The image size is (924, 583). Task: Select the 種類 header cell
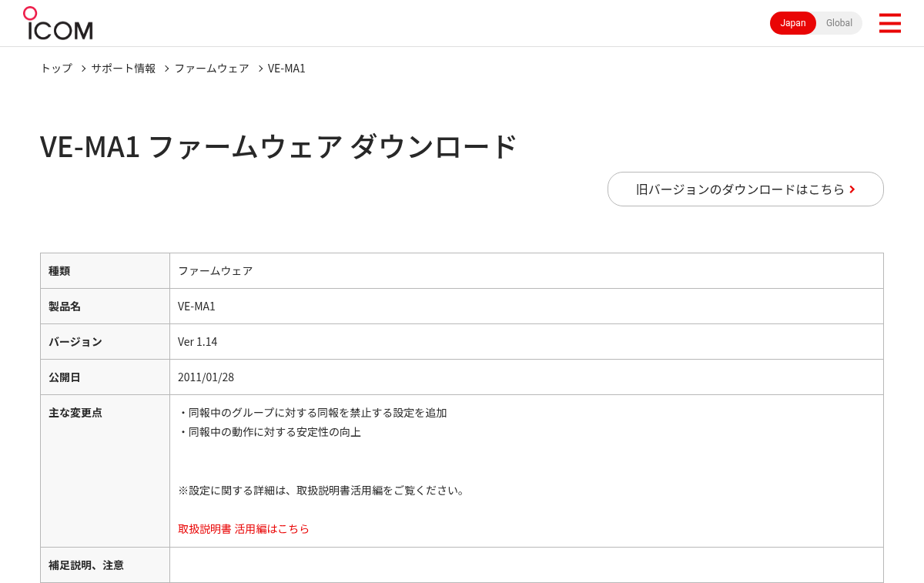tap(105, 270)
